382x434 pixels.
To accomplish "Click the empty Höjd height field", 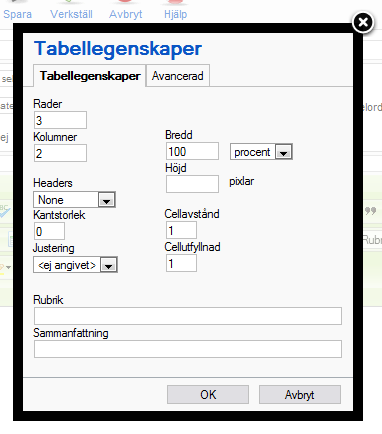I will [192, 184].
